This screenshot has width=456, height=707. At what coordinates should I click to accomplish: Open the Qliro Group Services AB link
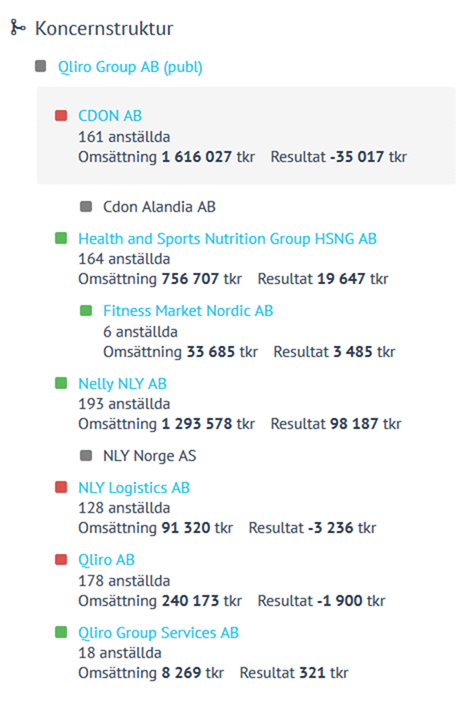(x=158, y=633)
